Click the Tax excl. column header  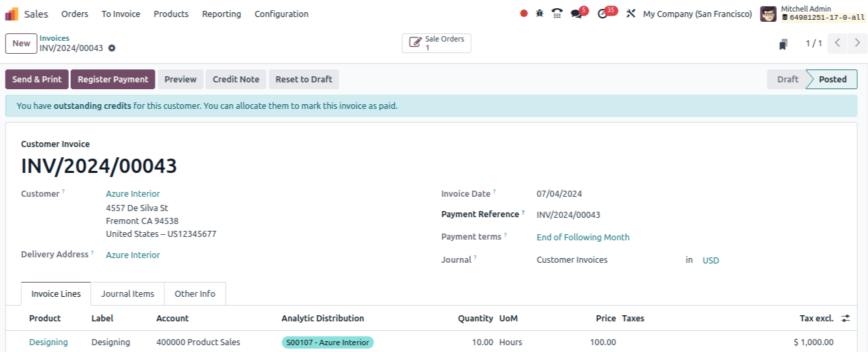click(816, 319)
